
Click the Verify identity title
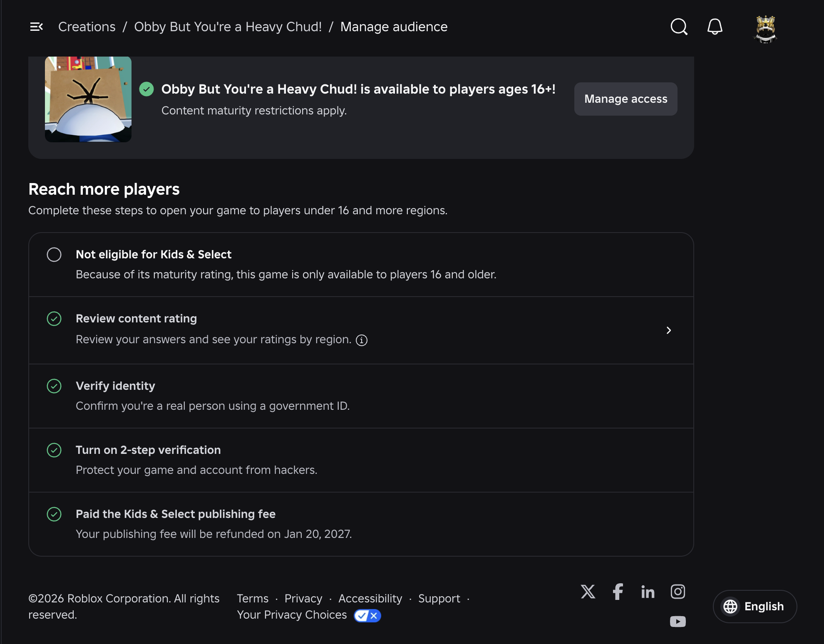point(115,386)
